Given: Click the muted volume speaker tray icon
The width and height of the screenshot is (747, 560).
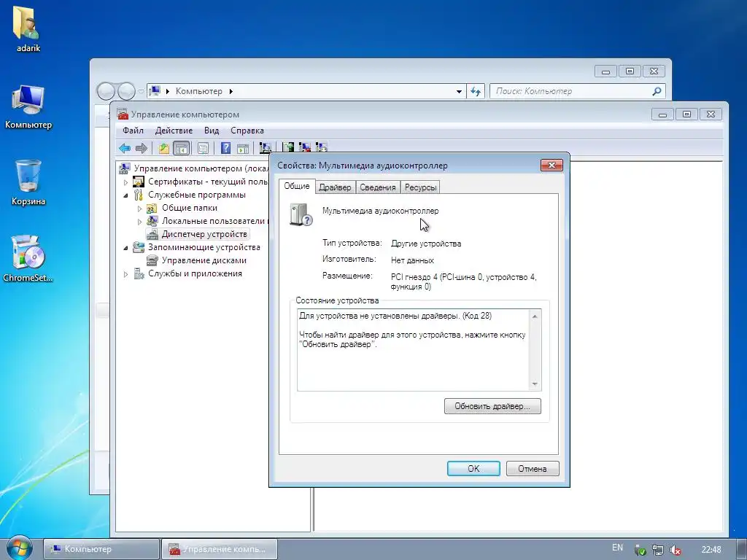Looking at the screenshot, I should (x=676, y=550).
